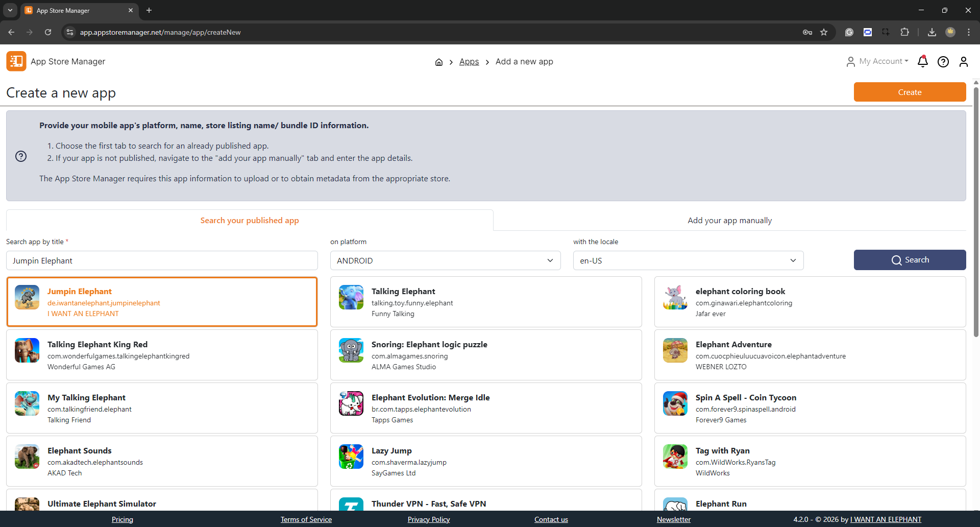Image resolution: width=980 pixels, height=527 pixels.
Task: Expand the My Account dropdown
Action: pos(877,61)
